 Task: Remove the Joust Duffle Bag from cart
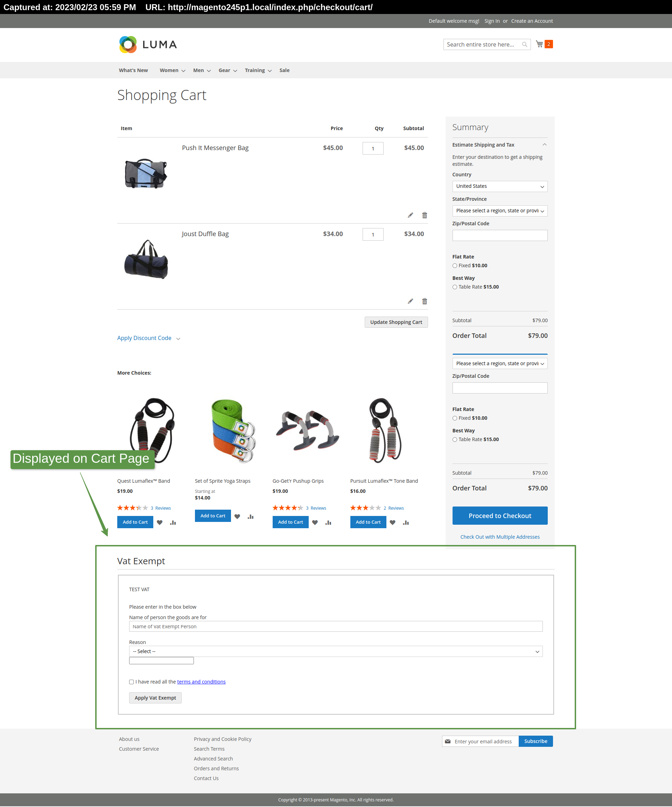coord(425,301)
